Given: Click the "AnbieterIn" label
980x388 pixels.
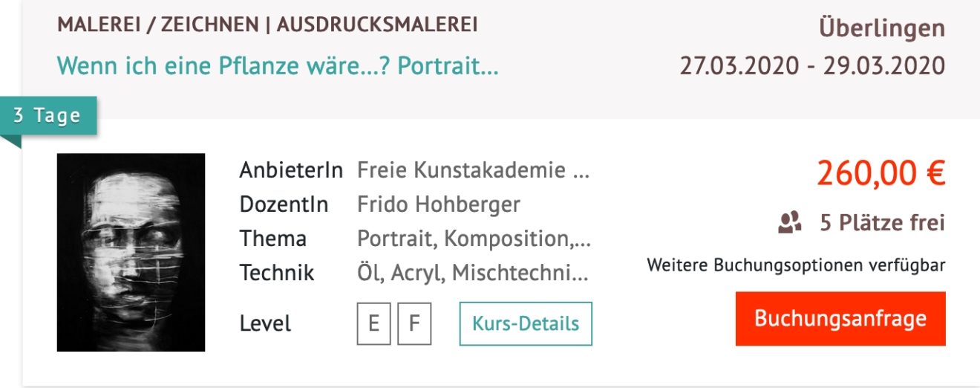Looking at the screenshot, I should pos(290,170).
